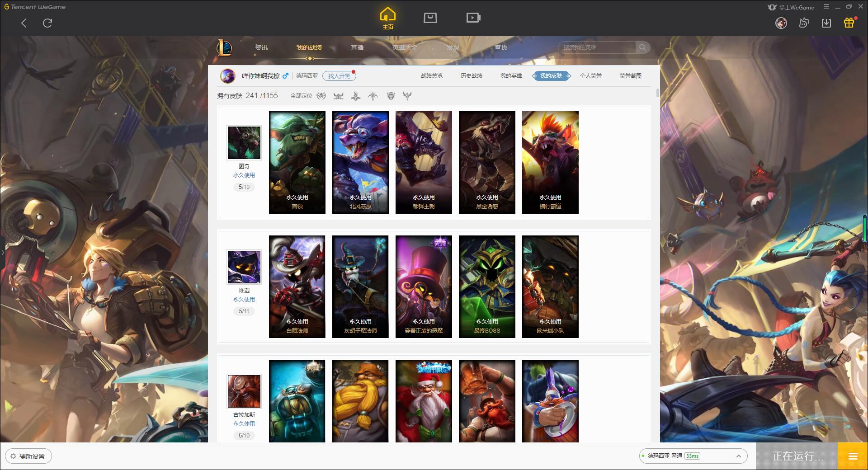Open the 北风冻原 skin card
868x470 pixels.
coord(360,162)
